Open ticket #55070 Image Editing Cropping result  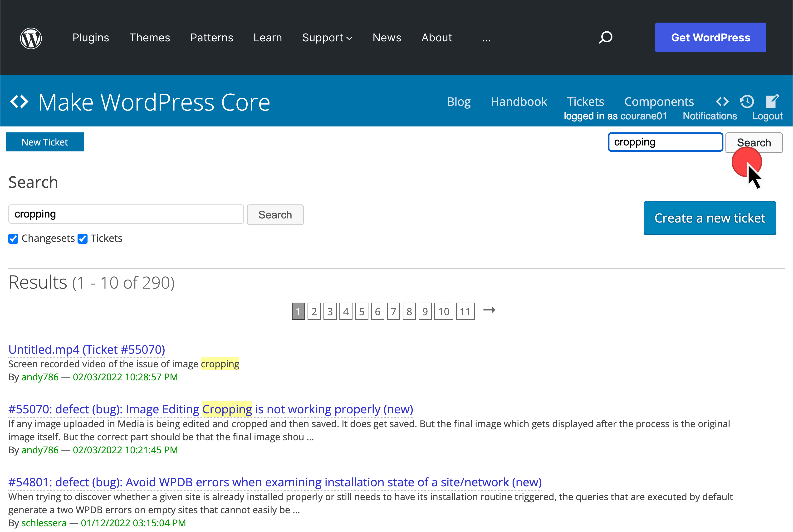(211, 409)
